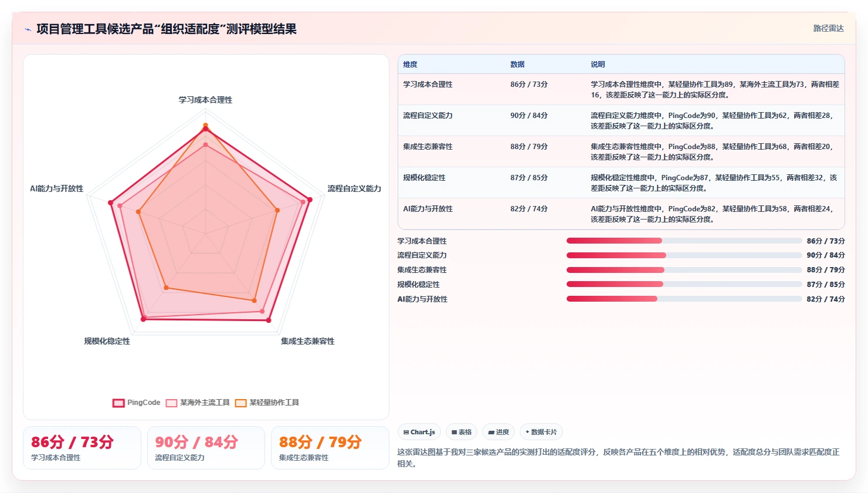Click the radar axis label AI能力与开放性

56,188
